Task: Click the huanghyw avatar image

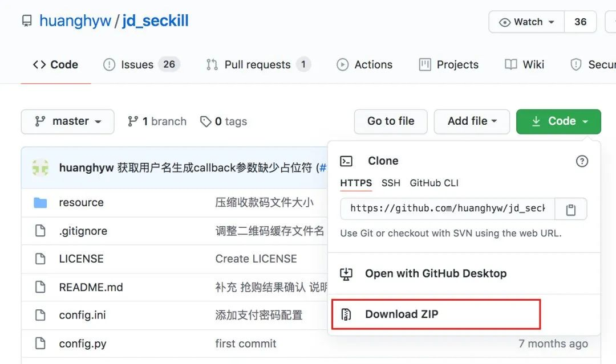Action: click(x=40, y=168)
